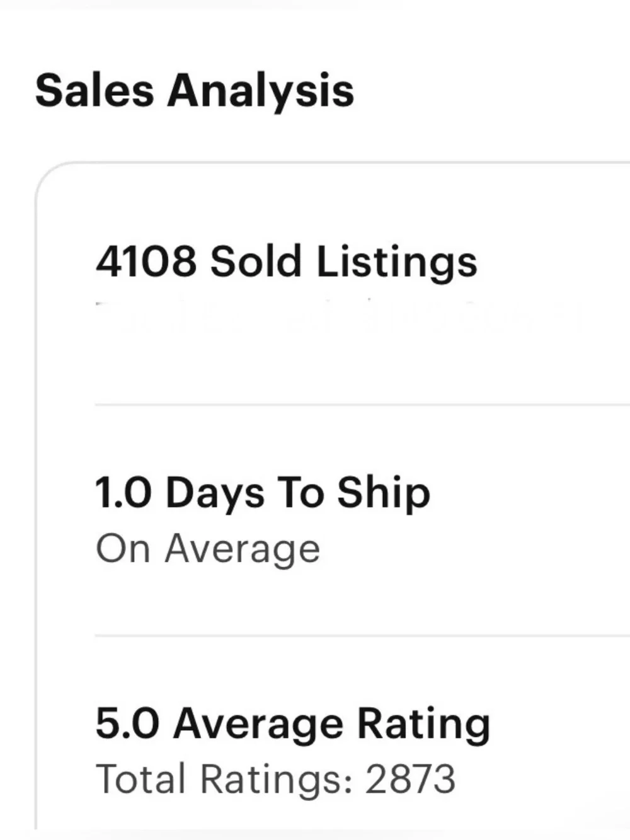Click the On Average subtitle
630x840 pixels.
click(208, 549)
